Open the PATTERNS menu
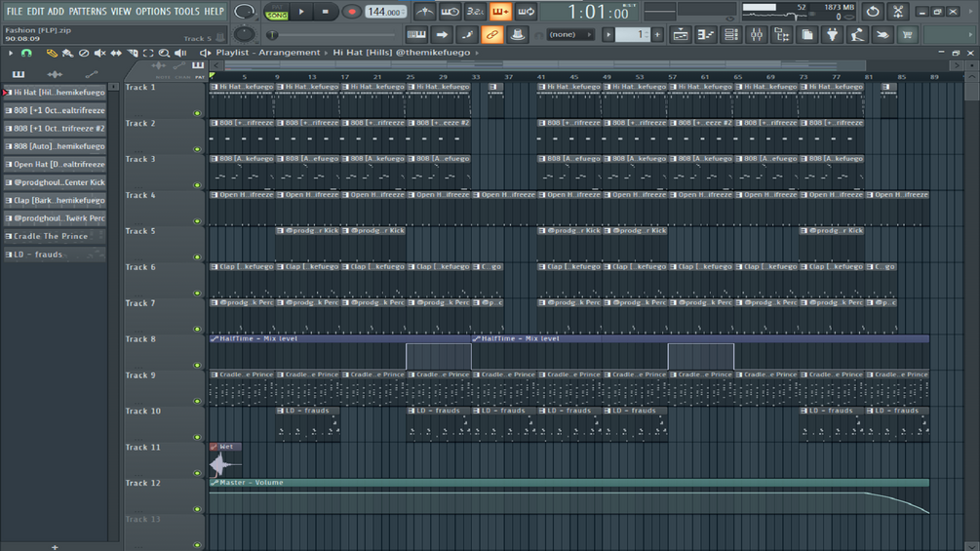 88,12
